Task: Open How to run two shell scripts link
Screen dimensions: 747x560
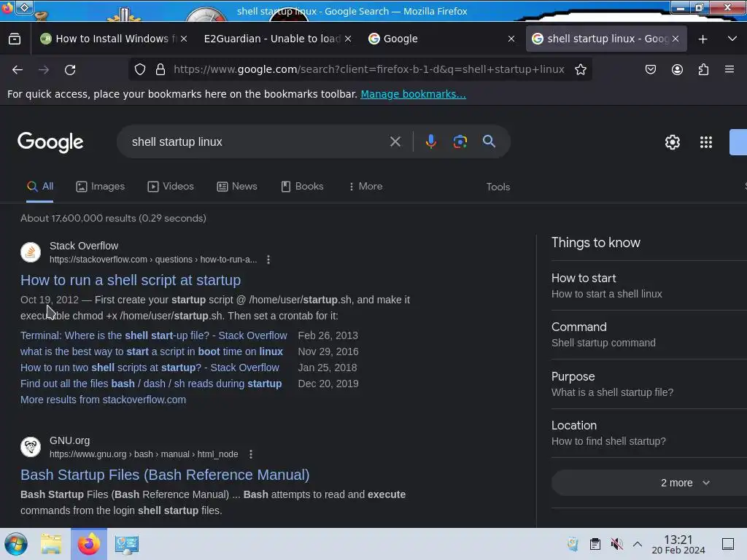Action: [150, 367]
